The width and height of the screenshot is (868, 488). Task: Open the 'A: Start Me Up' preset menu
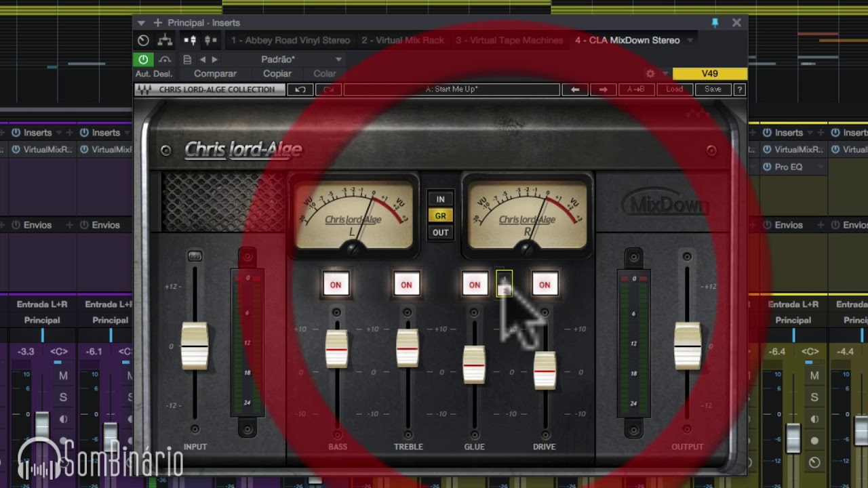(x=452, y=89)
